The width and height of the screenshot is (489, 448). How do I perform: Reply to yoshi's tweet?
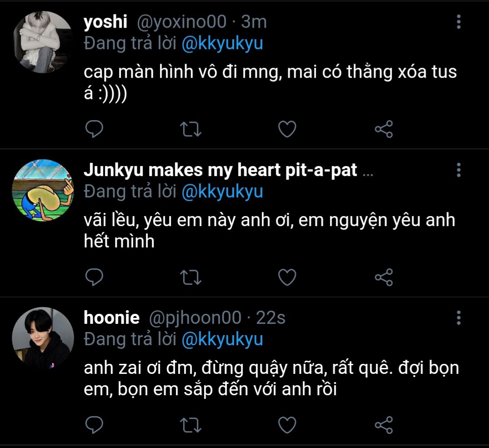click(x=95, y=129)
